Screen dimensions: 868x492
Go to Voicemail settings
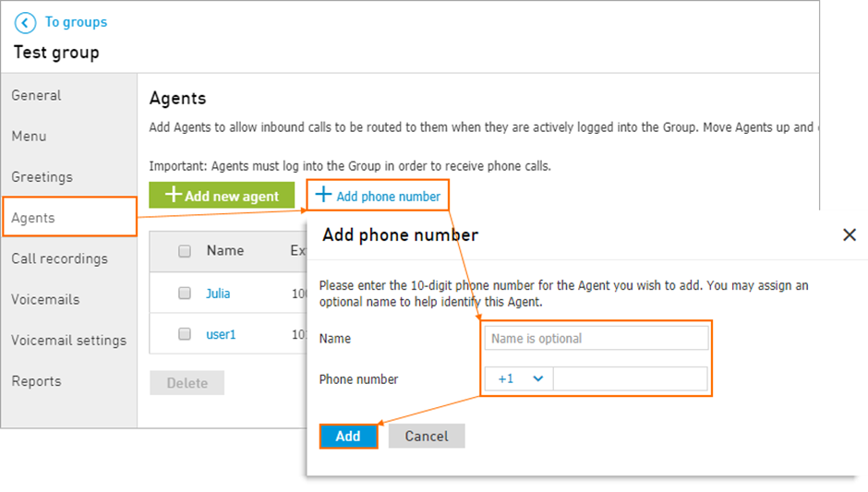pos(68,341)
